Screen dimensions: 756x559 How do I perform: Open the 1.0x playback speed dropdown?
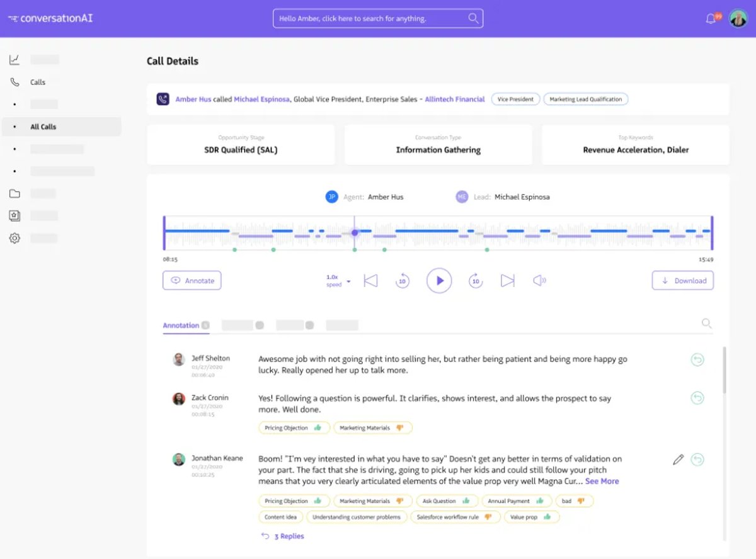[x=338, y=281]
